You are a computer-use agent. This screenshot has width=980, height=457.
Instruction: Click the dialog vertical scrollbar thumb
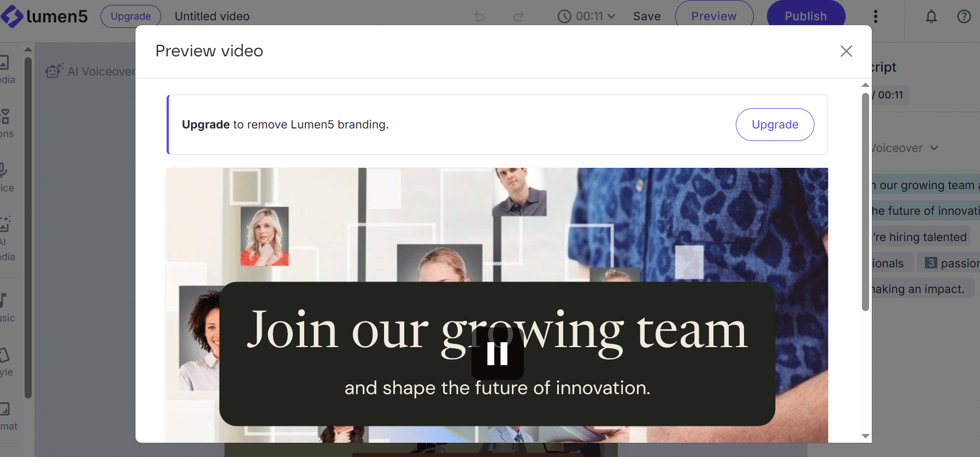click(x=865, y=202)
